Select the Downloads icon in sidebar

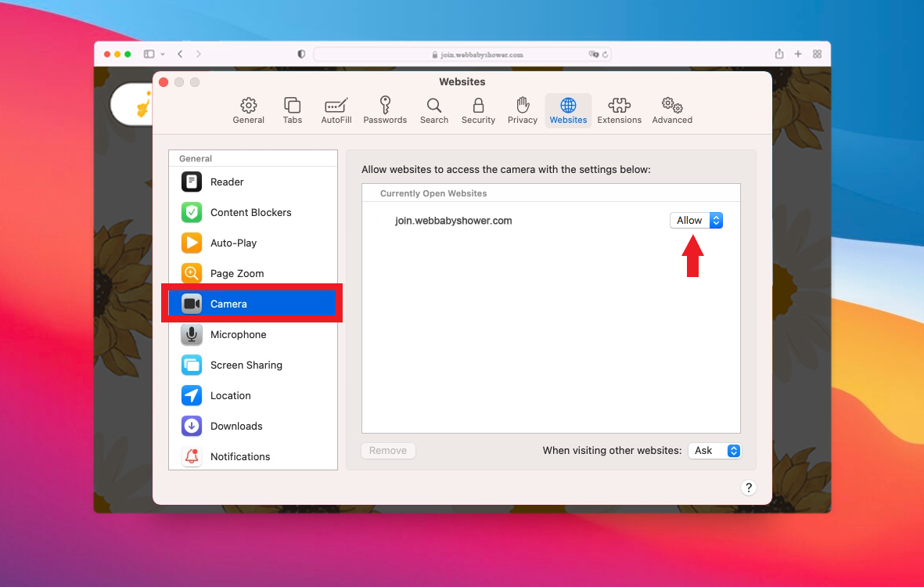tap(192, 426)
